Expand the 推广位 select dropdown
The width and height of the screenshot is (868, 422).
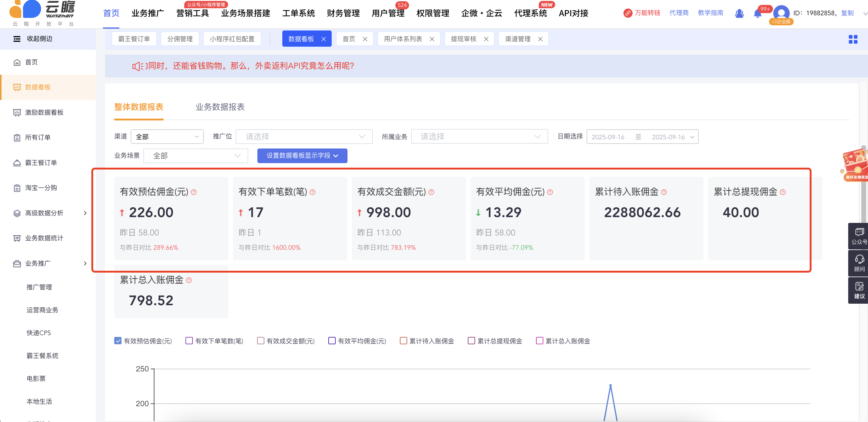(304, 137)
